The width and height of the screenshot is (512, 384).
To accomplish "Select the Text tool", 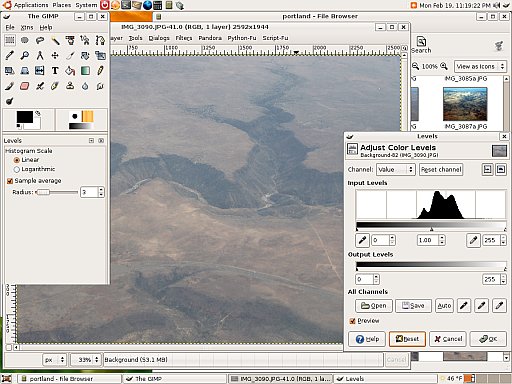I will pos(55,71).
